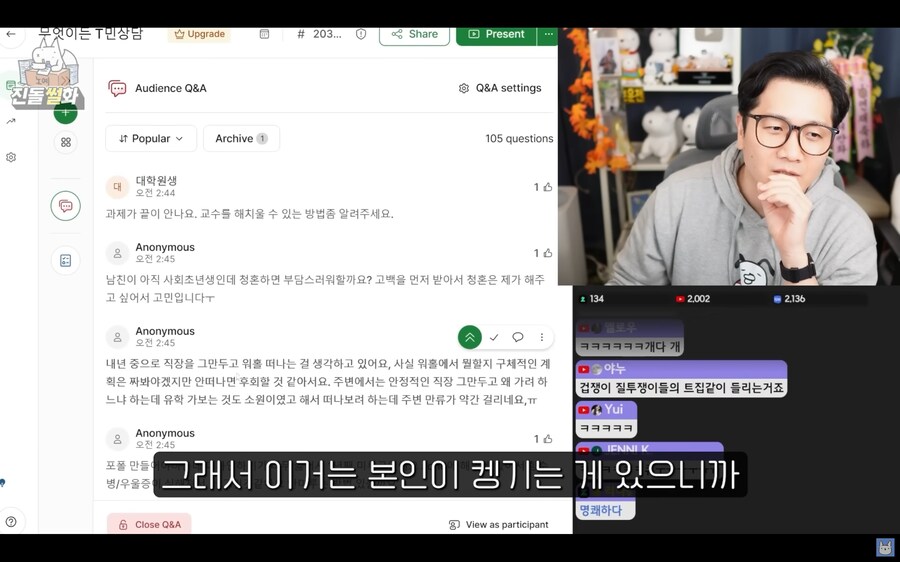The image size is (900, 562).
Task: Select the polls checklist sidebar icon
Action: point(65,261)
